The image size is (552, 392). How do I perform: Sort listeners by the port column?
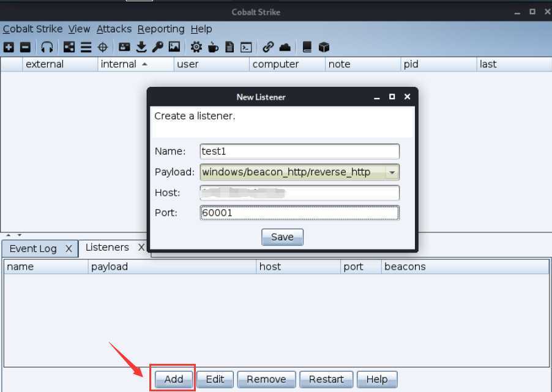coord(361,267)
